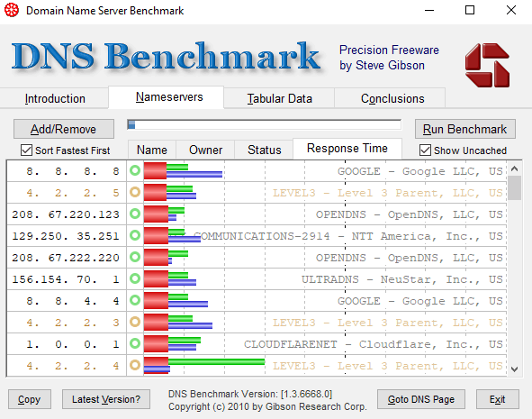Image resolution: width=532 pixels, height=419 pixels.
Task: Click the Add/Remove button
Action: pyautogui.click(x=64, y=129)
